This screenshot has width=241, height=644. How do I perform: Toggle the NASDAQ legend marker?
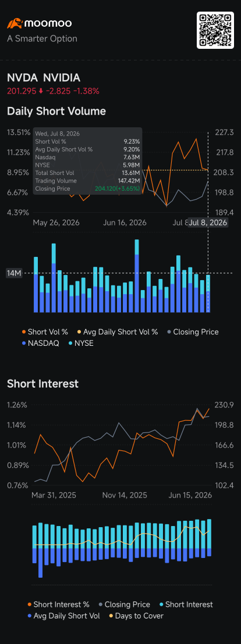[x=24, y=344]
